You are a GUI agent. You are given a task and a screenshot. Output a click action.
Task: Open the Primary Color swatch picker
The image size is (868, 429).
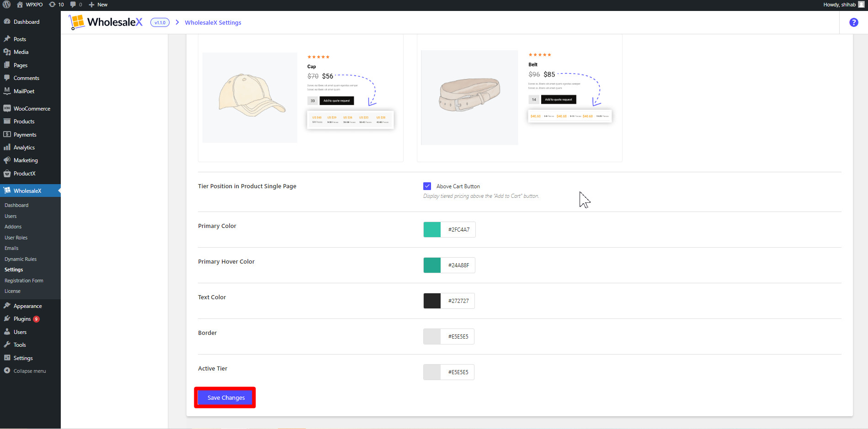(432, 229)
